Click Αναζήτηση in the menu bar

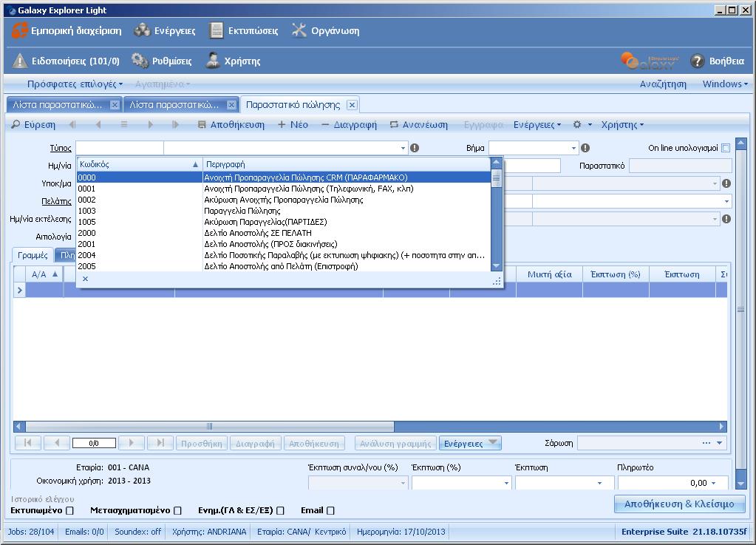click(x=663, y=84)
